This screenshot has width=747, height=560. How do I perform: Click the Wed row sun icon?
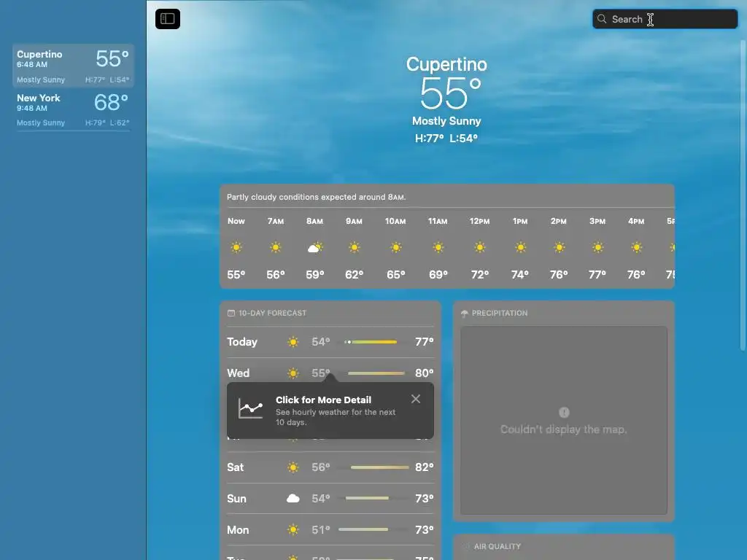click(x=293, y=373)
